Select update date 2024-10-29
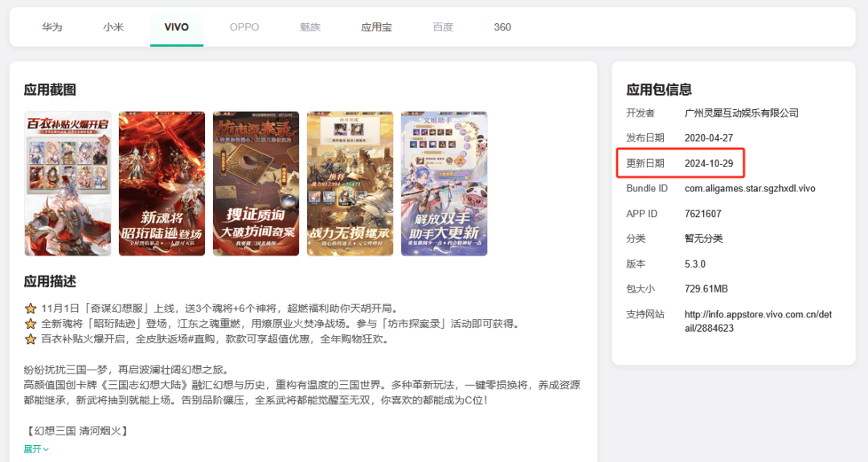868x462 pixels. 709,163
